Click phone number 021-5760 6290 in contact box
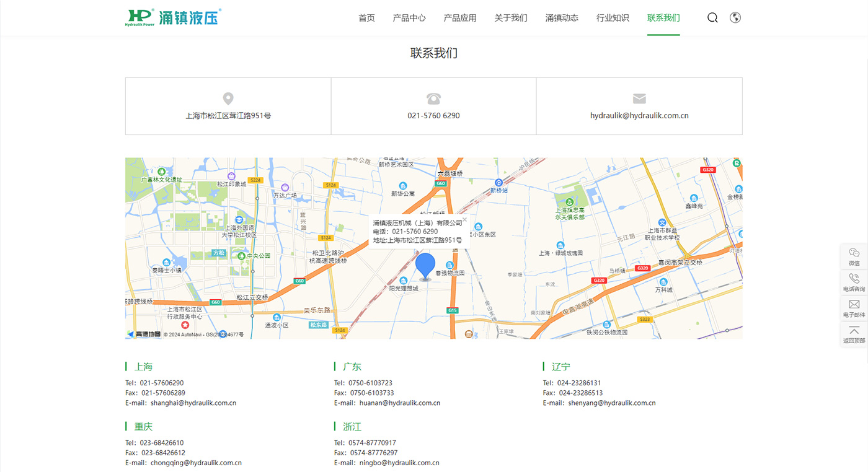Viewport: 868px width, 472px height. pyautogui.click(x=433, y=116)
